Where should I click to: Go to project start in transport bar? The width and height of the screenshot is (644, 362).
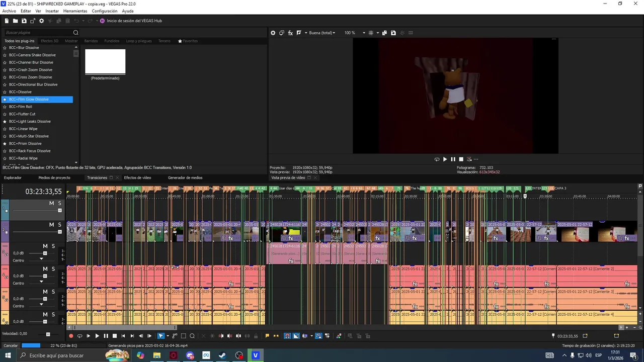[x=123, y=336]
